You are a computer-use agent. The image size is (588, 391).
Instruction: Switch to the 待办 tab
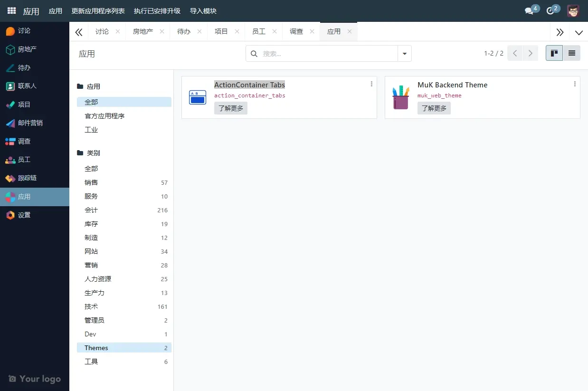pos(184,31)
